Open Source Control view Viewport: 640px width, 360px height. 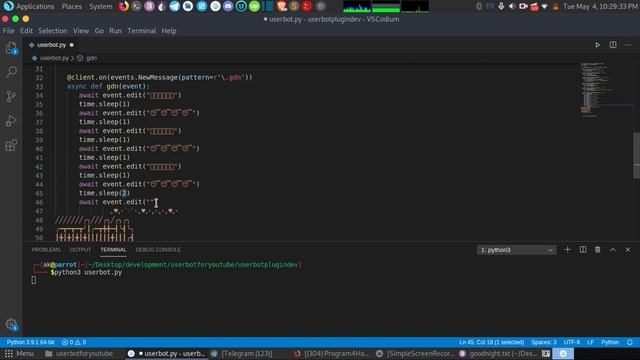[11, 96]
